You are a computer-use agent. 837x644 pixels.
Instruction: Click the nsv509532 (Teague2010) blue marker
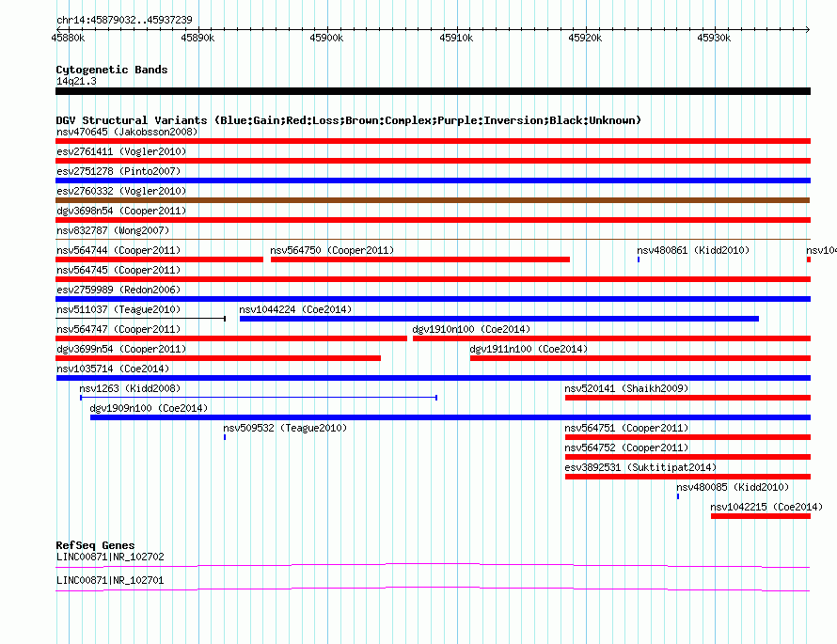pyautogui.click(x=225, y=437)
